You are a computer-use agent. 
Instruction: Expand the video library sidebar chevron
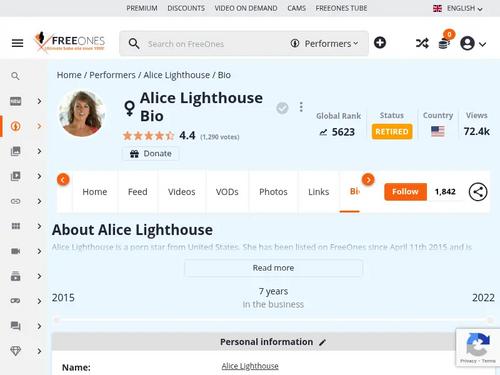[39, 176]
